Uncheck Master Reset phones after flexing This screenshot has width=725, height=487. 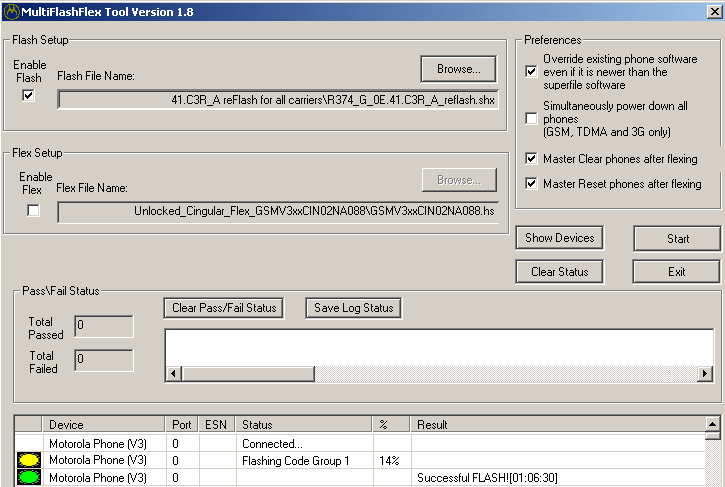531,184
